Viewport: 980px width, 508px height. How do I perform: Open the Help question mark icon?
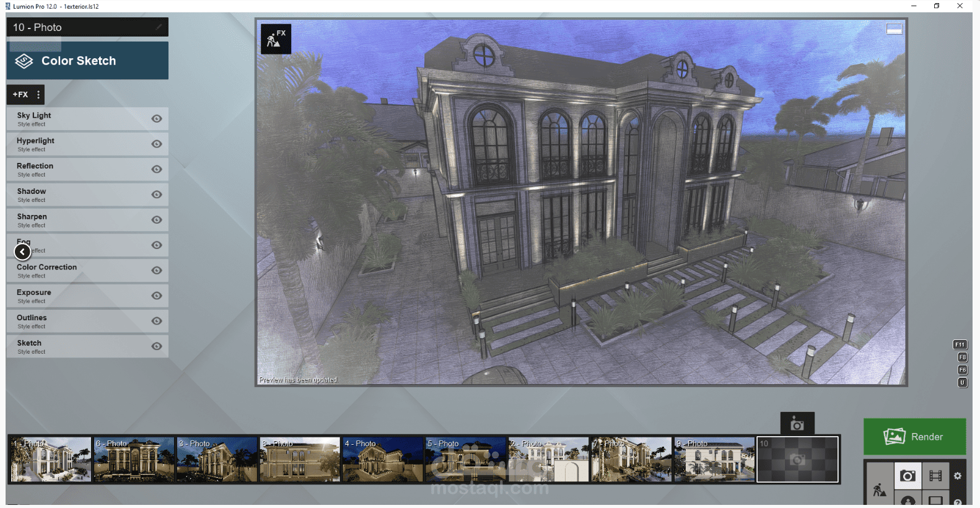(x=958, y=501)
